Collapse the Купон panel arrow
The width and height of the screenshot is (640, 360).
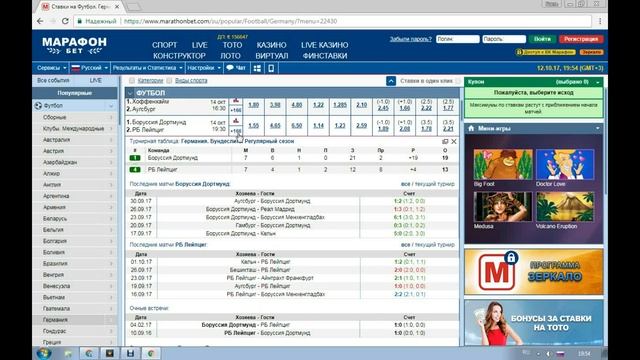click(598, 82)
